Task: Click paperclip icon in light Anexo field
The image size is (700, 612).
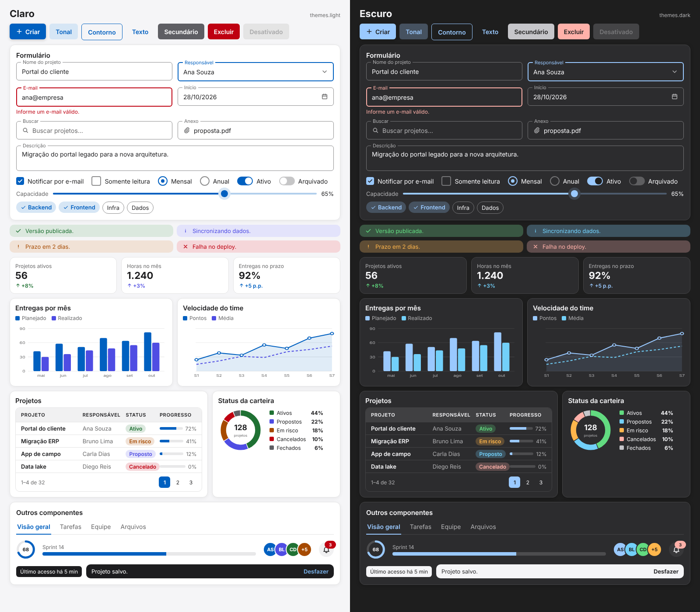Action: 187,130
